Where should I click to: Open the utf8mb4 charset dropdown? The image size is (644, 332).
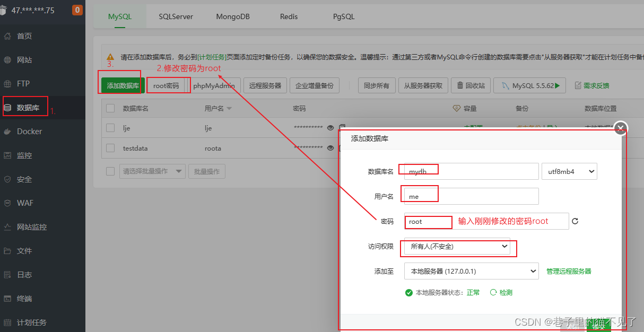pyautogui.click(x=569, y=171)
